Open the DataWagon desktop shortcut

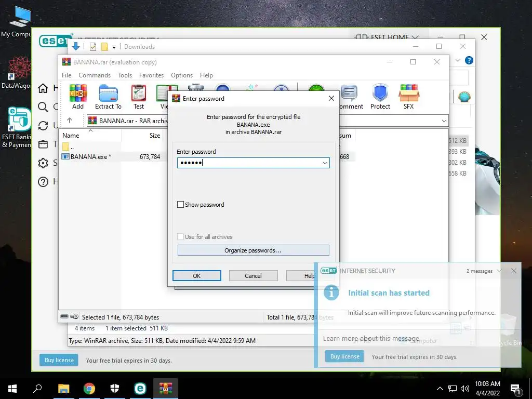pyautogui.click(x=17, y=72)
